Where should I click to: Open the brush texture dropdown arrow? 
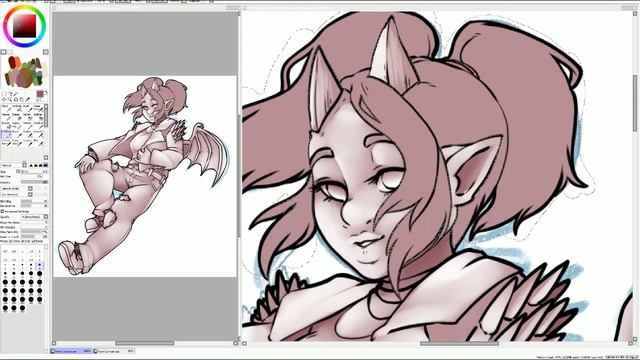[30, 195]
